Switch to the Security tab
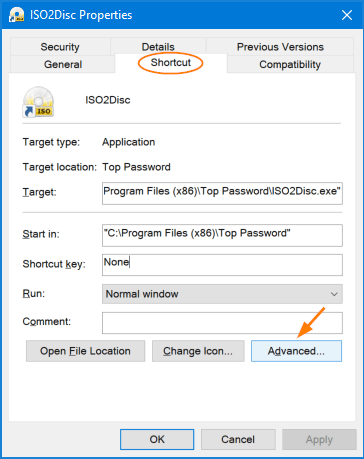Viewport: 364px width, 459px height. [60, 47]
